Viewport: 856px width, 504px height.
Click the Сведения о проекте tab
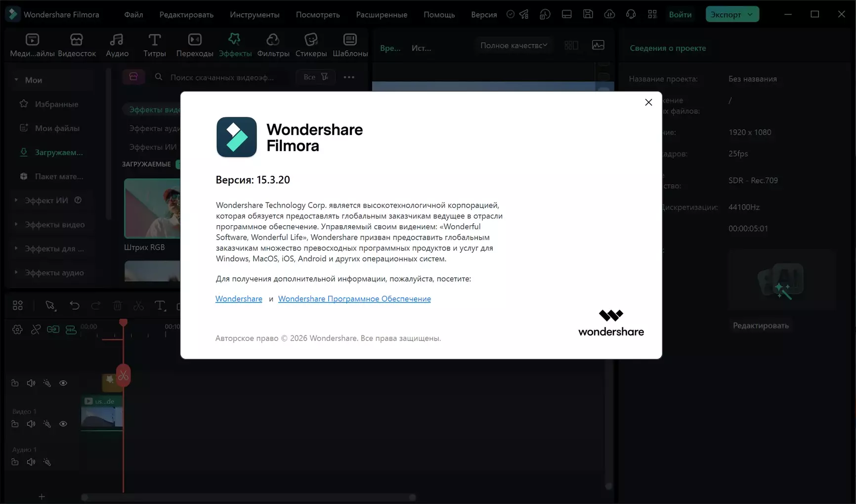[668, 48]
